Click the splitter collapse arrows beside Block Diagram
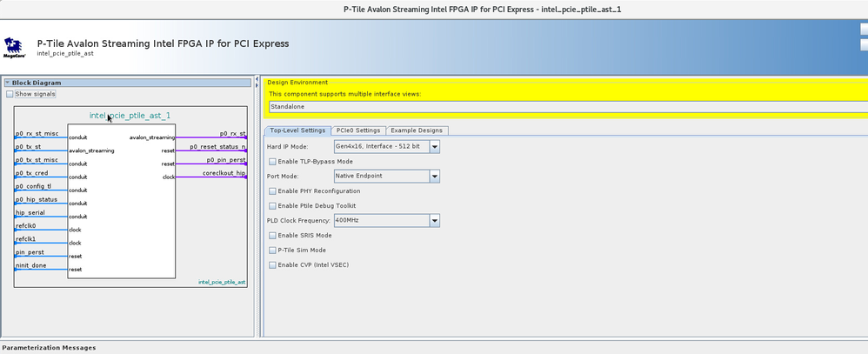This screenshot has width=868, height=354. (x=257, y=82)
